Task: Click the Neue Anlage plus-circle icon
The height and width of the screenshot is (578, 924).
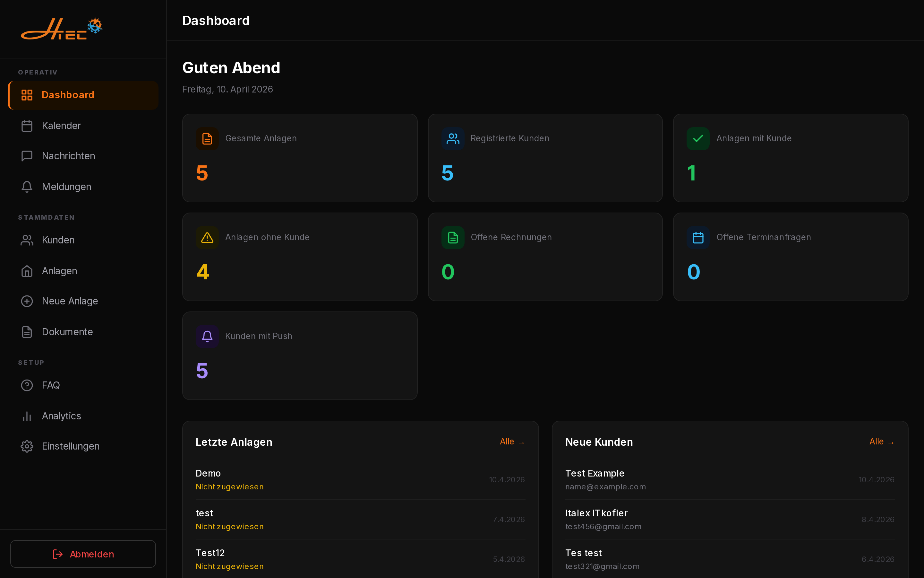Action: coord(27,301)
